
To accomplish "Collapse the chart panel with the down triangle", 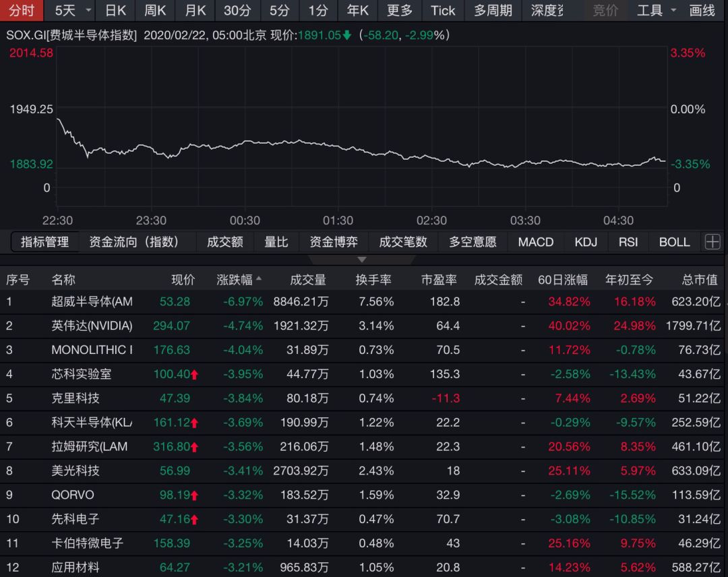I will (362, 260).
